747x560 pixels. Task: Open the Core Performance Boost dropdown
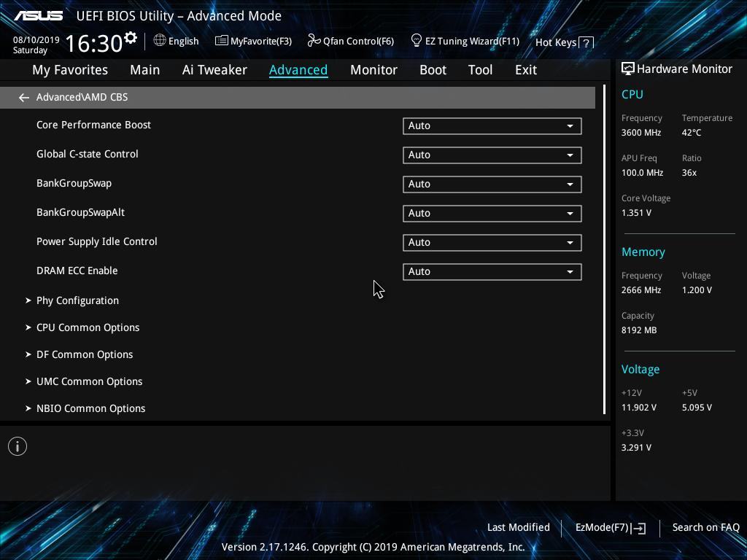point(492,125)
